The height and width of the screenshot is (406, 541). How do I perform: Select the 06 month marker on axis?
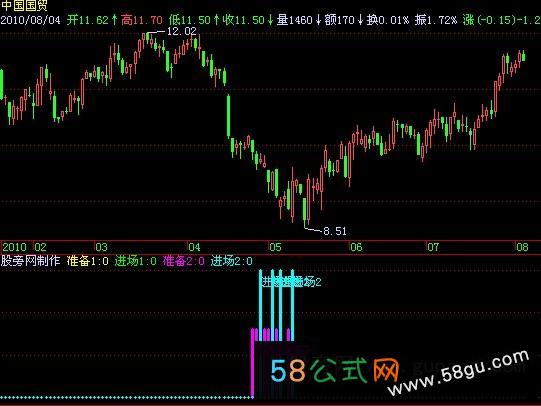click(x=356, y=247)
